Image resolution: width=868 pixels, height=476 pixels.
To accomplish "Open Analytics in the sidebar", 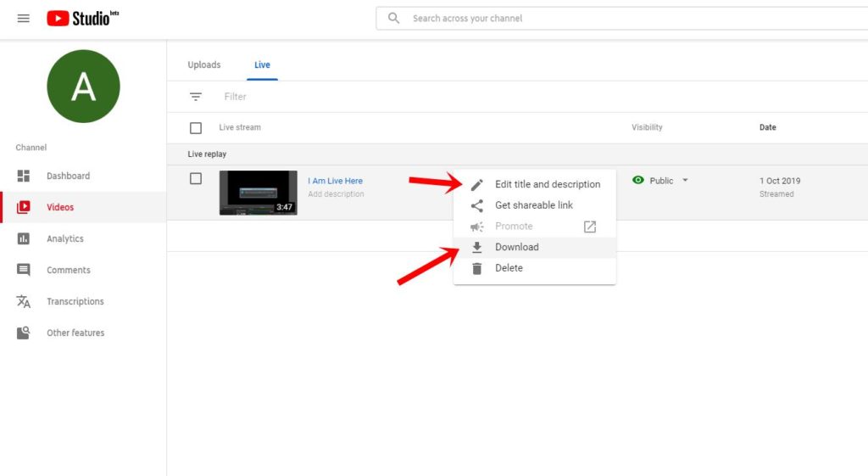I will (83, 238).
